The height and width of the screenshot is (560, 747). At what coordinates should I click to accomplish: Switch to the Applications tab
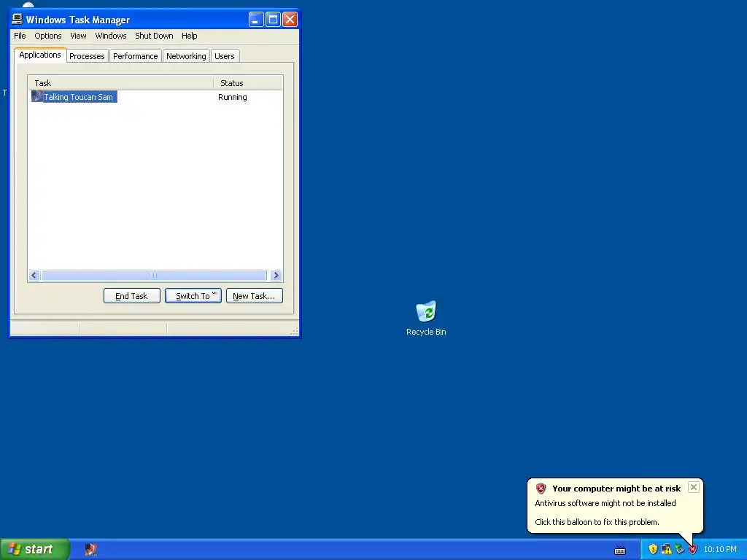click(x=40, y=55)
